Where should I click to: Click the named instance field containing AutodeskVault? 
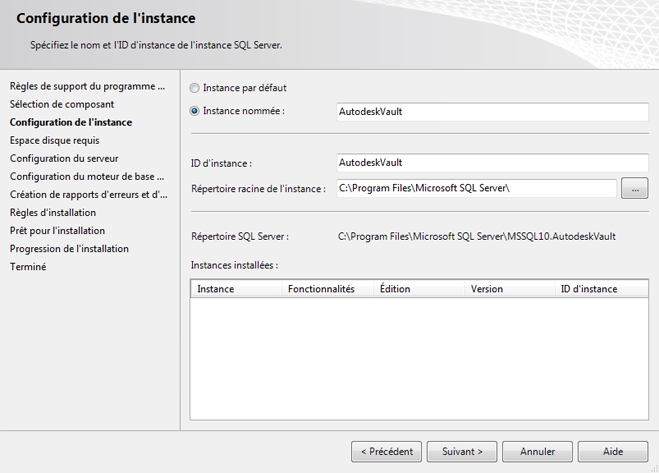[492, 112]
